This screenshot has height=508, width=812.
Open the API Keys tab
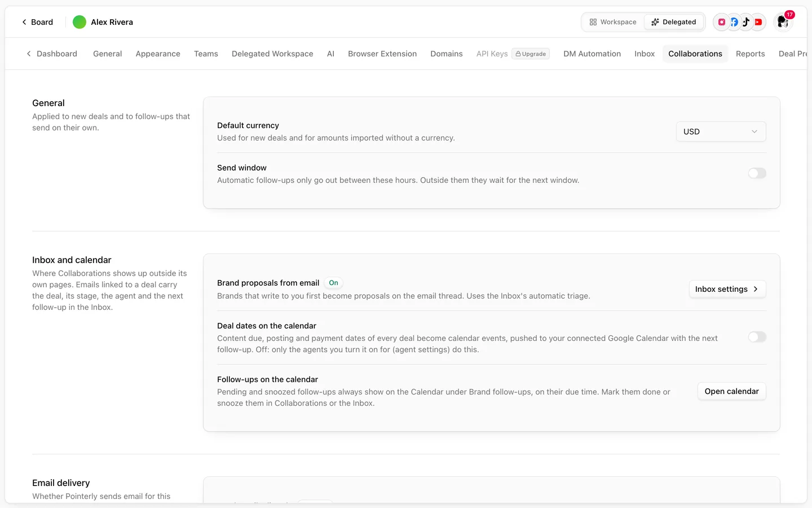[492, 54]
